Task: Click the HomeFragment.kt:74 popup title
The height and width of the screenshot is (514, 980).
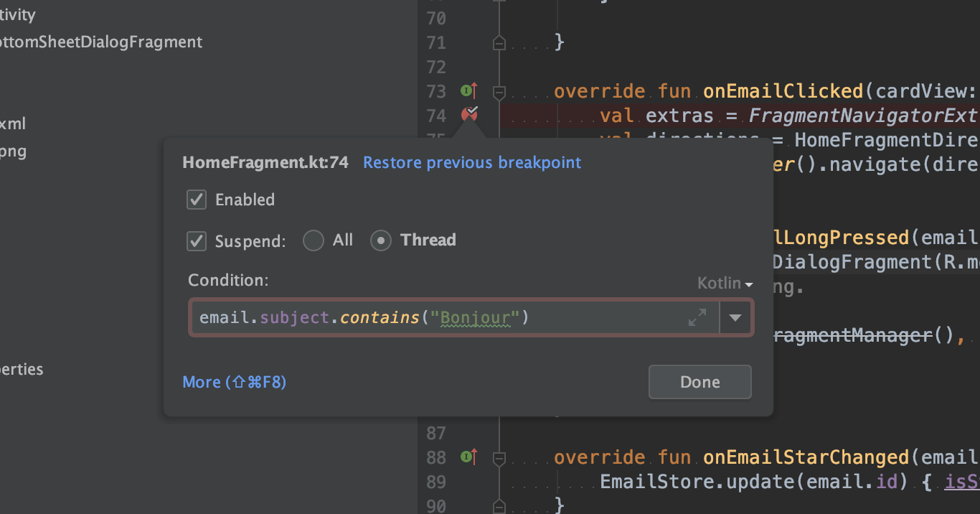Action: click(x=265, y=163)
